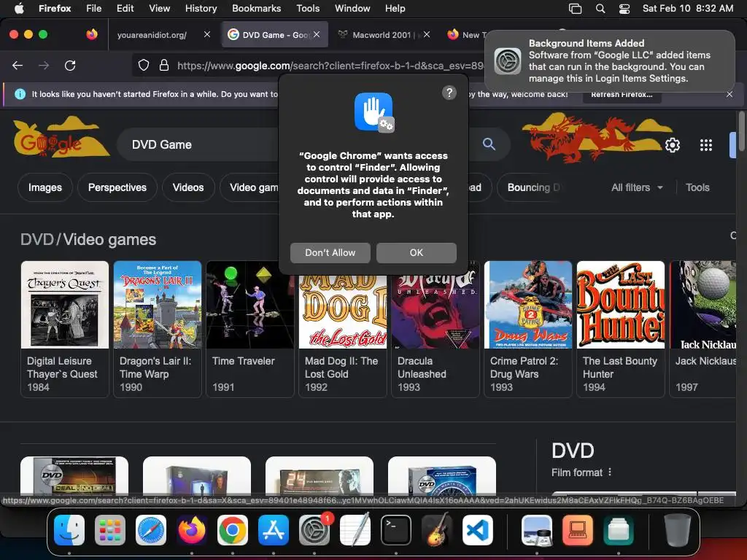Select the Images filter chip
The height and width of the screenshot is (560, 747).
tap(44, 187)
